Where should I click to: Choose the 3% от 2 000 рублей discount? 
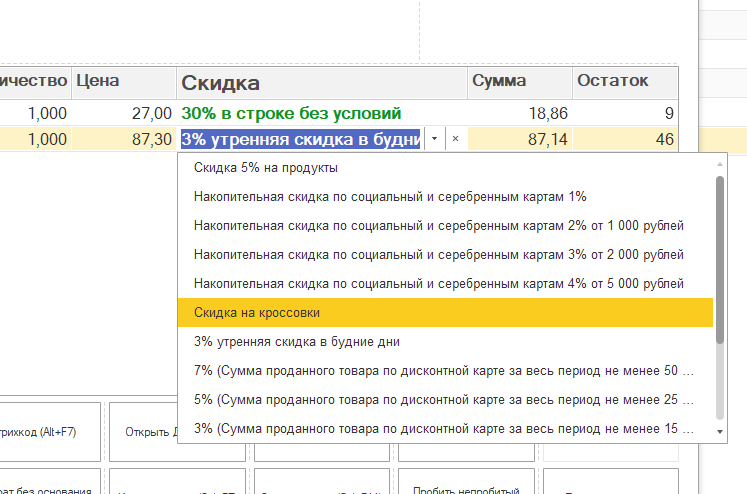(x=445, y=255)
